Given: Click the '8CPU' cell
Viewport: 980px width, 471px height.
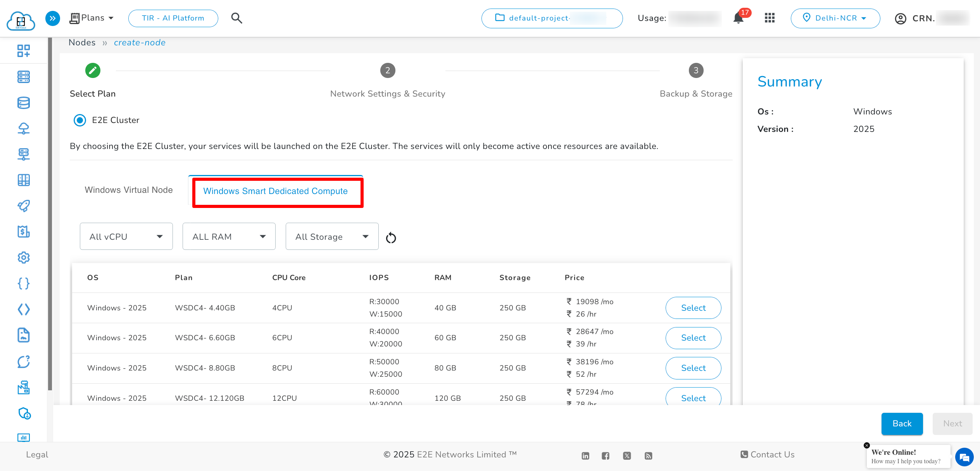Looking at the screenshot, I should click(282, 368).
